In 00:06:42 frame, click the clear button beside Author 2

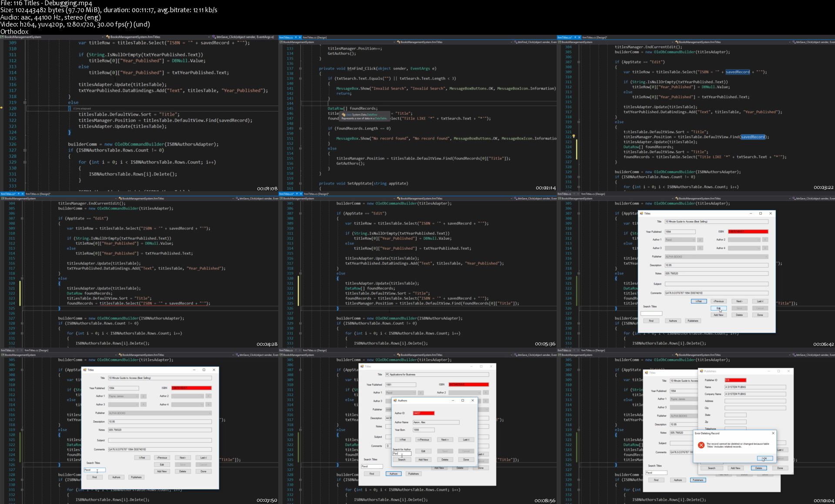point(765,240)
